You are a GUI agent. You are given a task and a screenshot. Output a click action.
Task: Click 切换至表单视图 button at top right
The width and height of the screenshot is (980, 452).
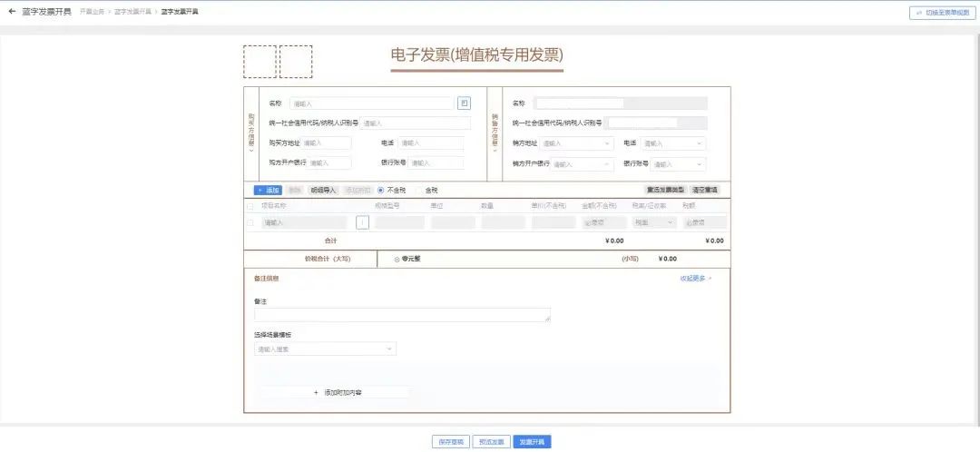point(943,13)
